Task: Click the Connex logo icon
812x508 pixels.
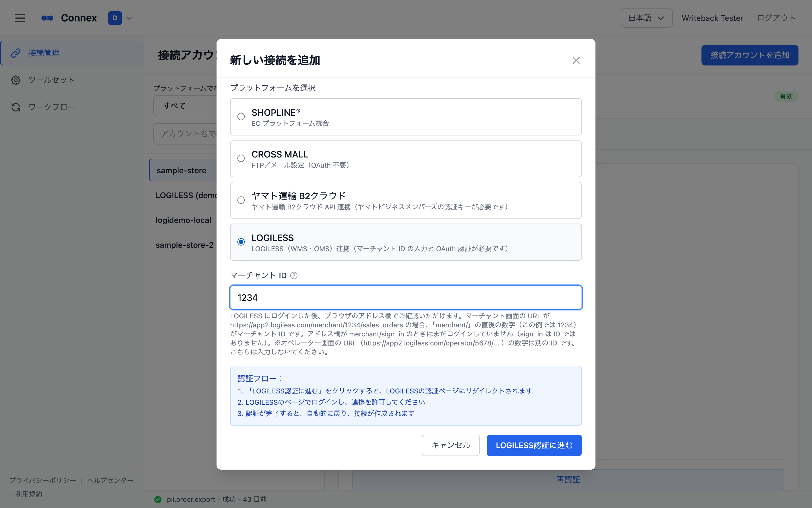Action: (47, 18)
